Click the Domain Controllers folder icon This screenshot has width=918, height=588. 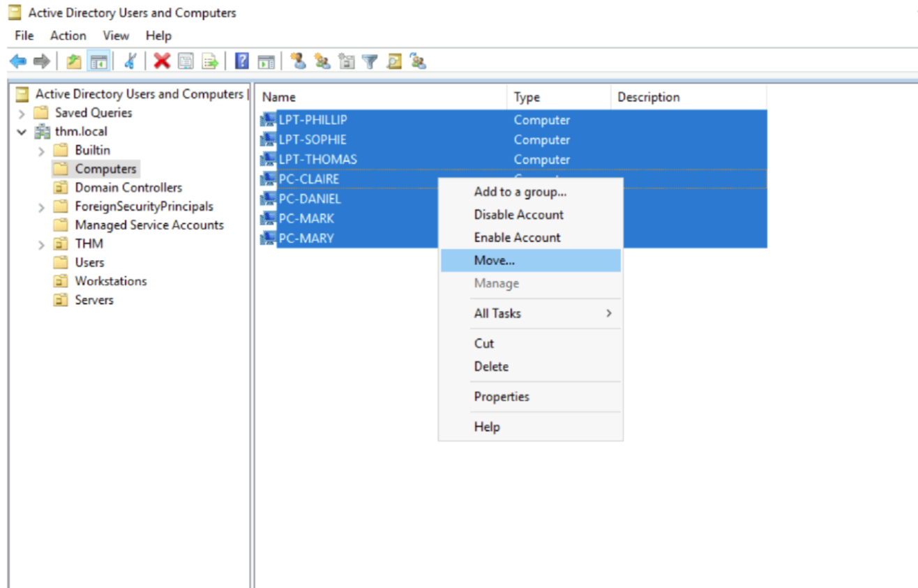pos(61,188)
